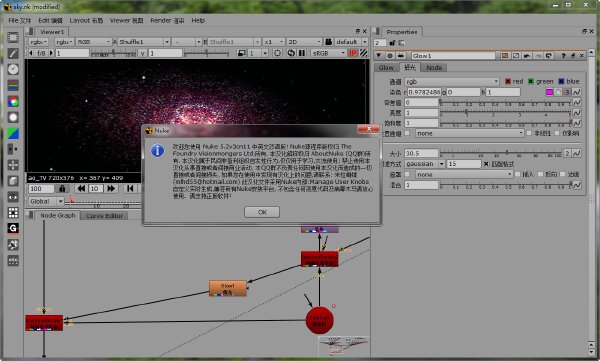Select the orange Glow1 node in graph

click(228, 288)
